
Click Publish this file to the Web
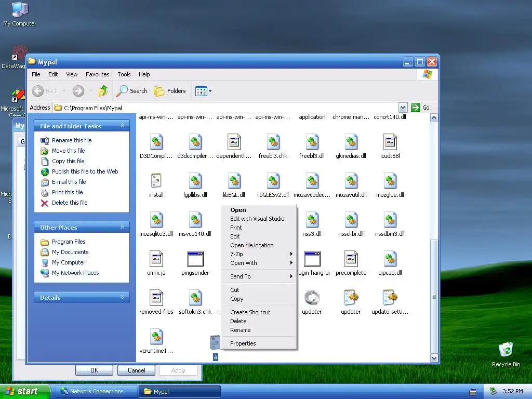pyautogui.click(x=85, y=171)
